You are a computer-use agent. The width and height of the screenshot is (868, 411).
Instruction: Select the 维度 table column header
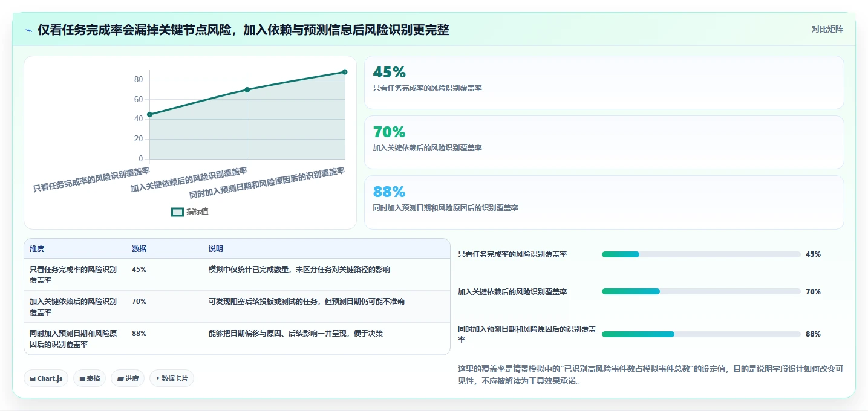(x=37, y=249)
